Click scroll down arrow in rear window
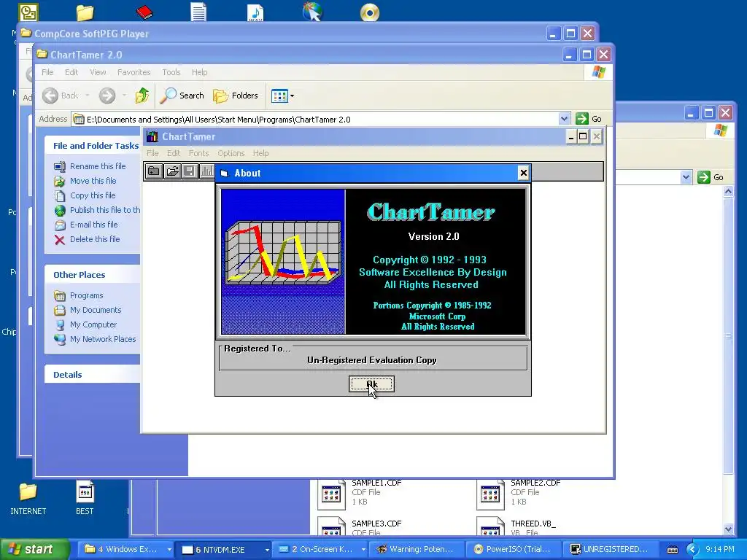 click(728, 529)
